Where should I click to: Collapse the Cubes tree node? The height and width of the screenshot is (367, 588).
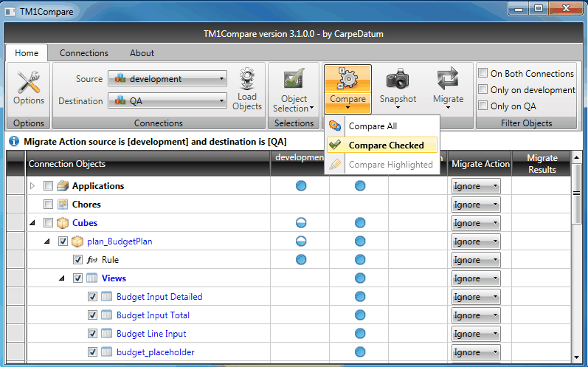(32, 223)
